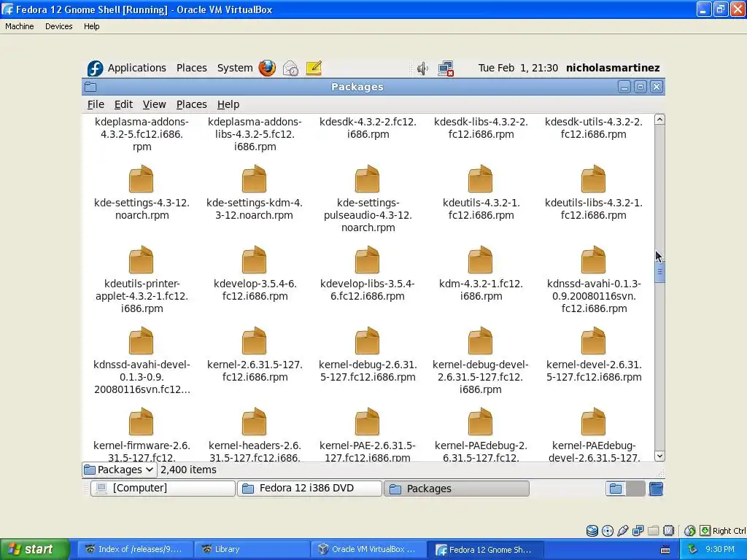The width and height of the screenshot is (747, 560).
Task: Open VirtualBox Devices menu
Action: (58, 26)
